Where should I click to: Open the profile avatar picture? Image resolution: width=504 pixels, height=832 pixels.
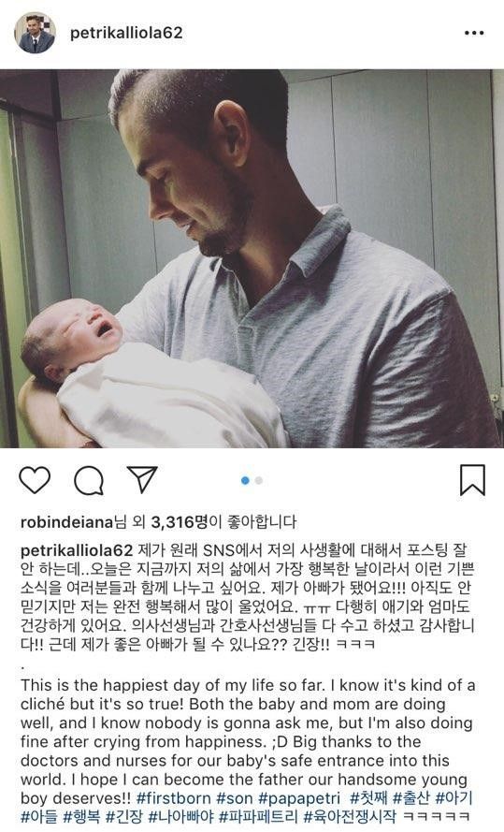point(35,33)
